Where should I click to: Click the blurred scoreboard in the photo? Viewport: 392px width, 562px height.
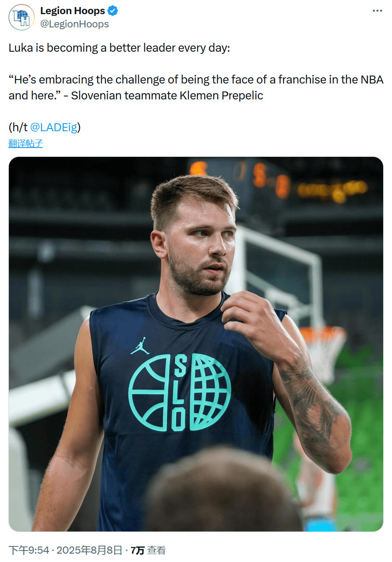point(283,181)
